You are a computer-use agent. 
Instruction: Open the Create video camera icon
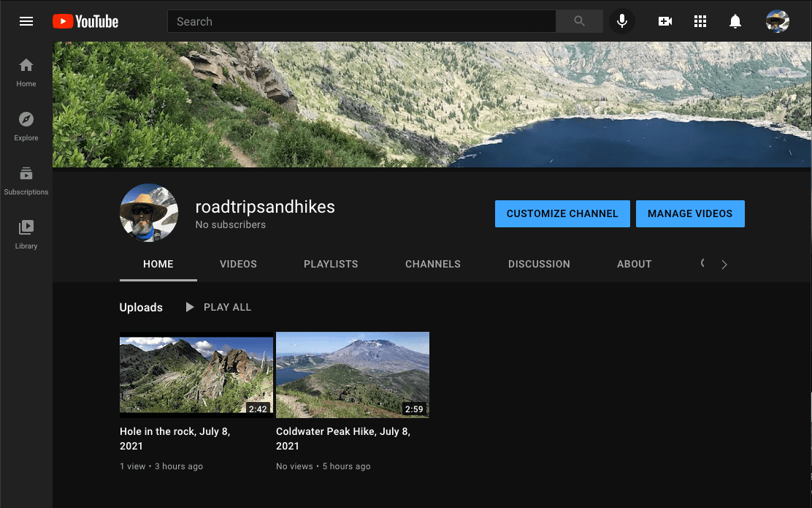[665, 21]
